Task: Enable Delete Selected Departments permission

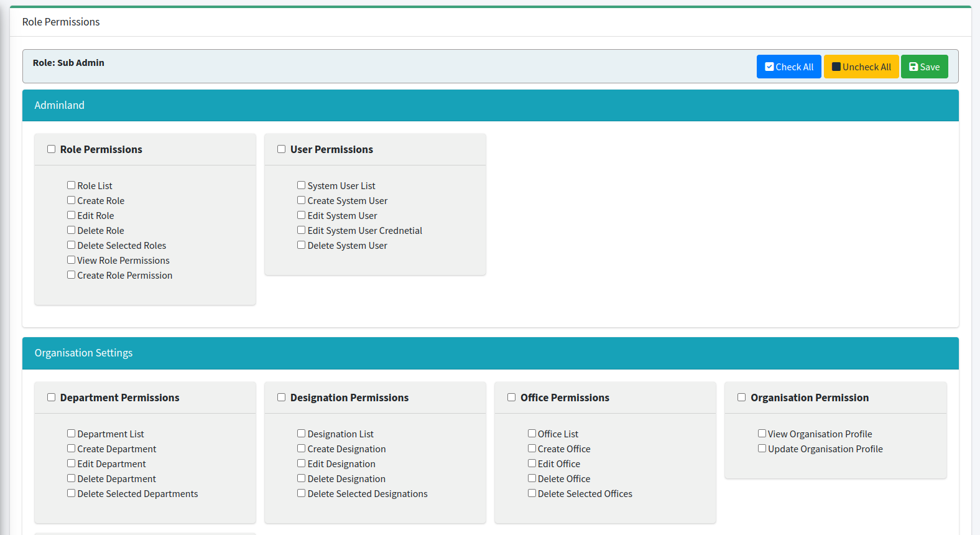Action: [72, 493]
